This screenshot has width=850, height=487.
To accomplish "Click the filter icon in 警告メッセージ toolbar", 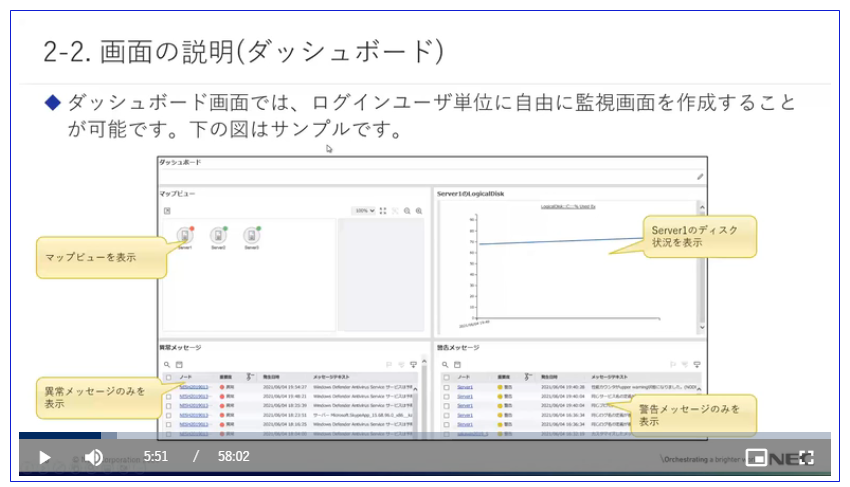I will [685, 365].
